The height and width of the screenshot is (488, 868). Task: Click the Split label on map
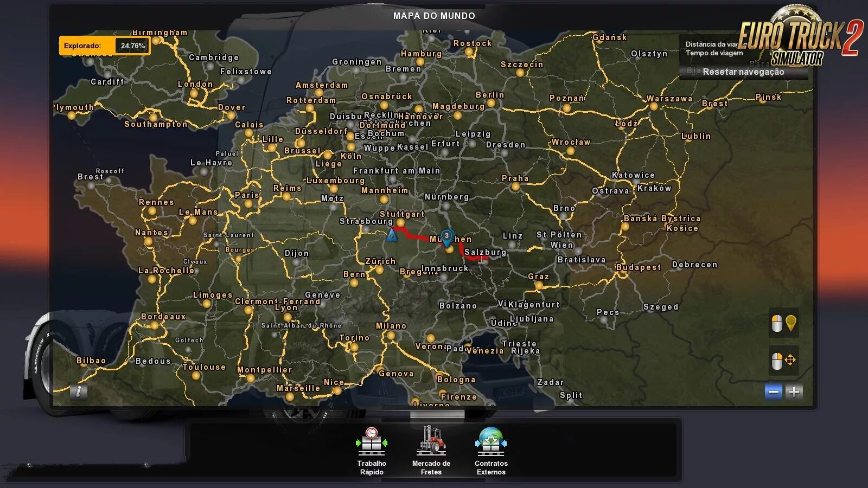[x=571, y=395]
